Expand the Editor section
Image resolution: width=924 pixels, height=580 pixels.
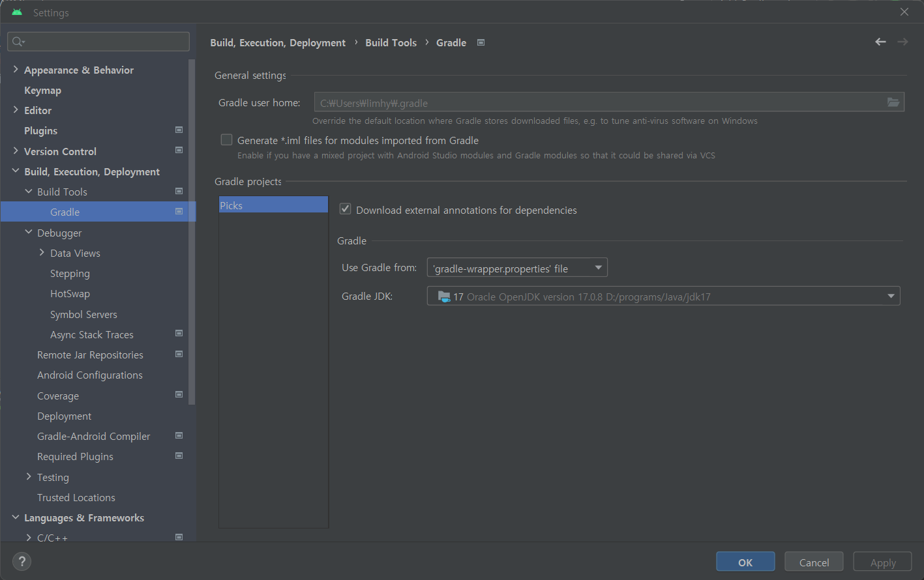click(x=16, y=110)
